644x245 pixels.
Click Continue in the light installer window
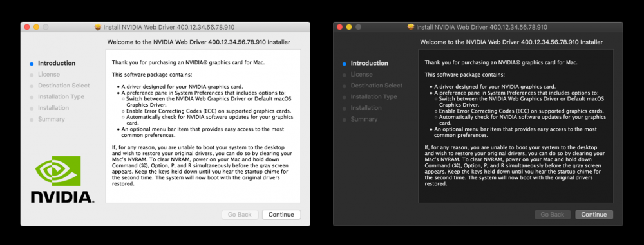click(x=281, y=215)
